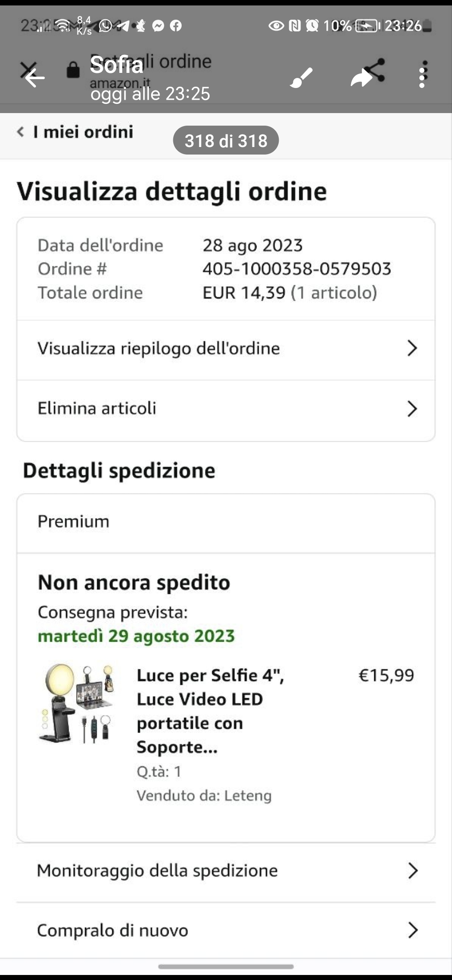Open the three-dot overflow menu

(422, 75)
